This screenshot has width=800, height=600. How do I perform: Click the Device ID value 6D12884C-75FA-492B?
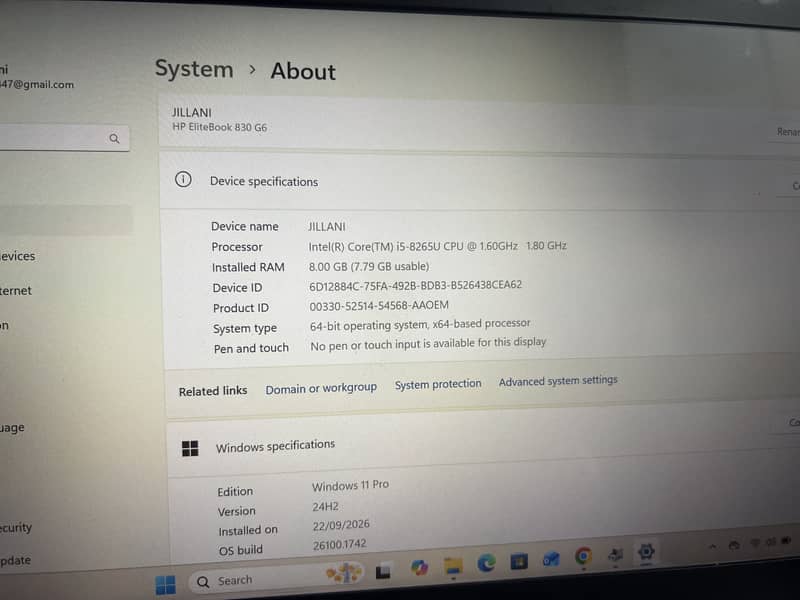click(415, 285)
